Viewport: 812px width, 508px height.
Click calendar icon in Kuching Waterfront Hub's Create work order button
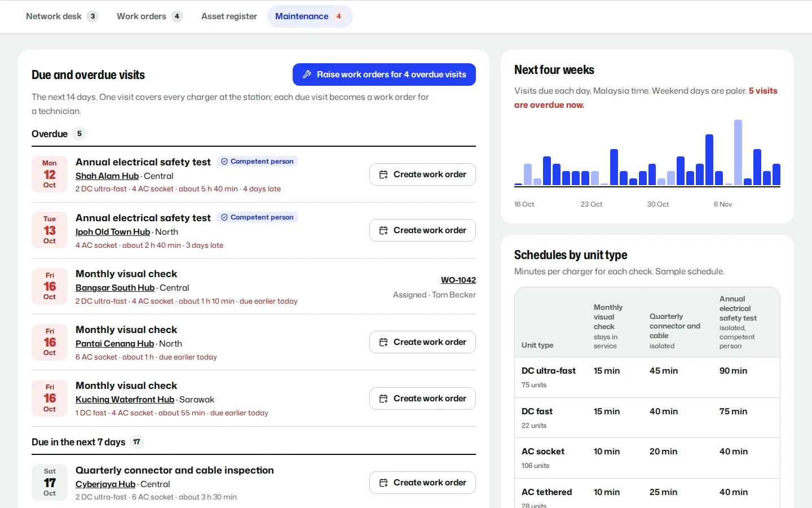point(383,399)
